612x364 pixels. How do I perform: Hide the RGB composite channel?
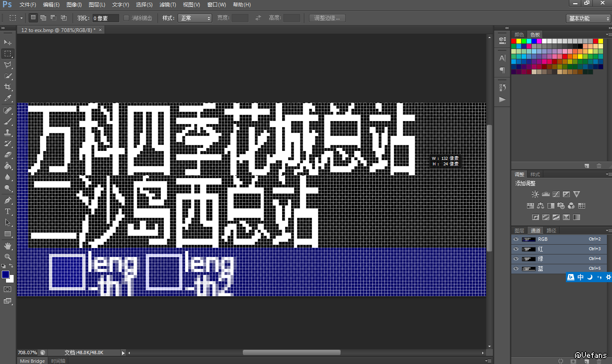[x=516, y=240]
